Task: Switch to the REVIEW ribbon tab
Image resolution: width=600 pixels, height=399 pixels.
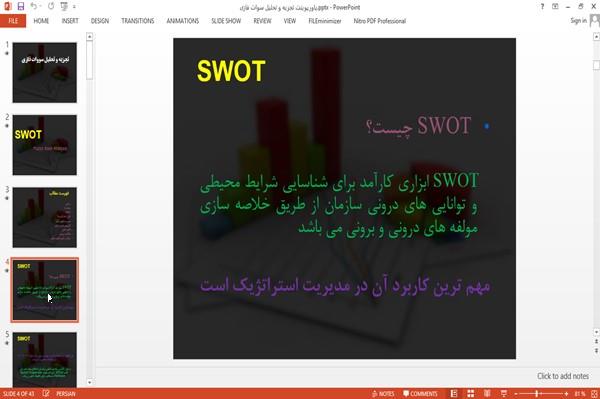Action: (262, 21)
